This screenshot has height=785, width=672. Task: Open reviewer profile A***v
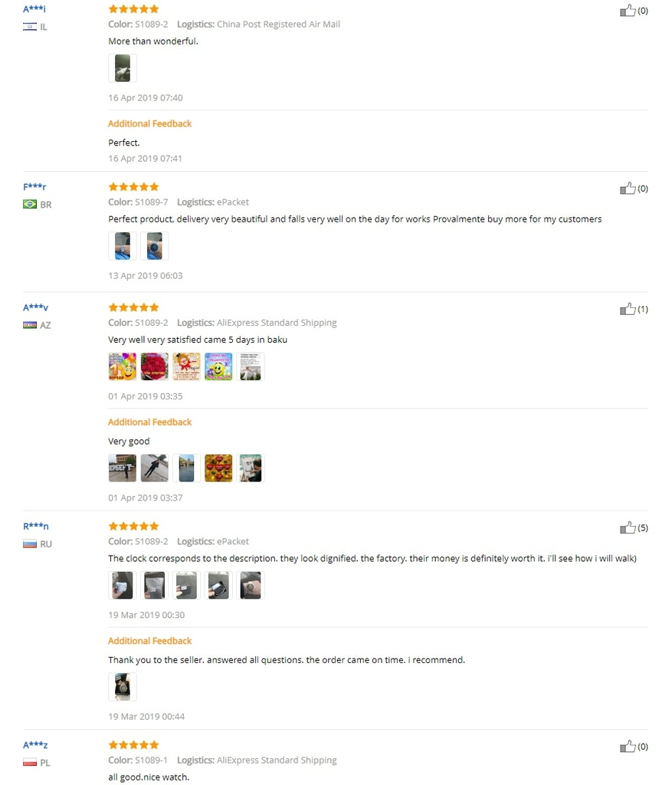pyautogui.click(x=35, y=307)
